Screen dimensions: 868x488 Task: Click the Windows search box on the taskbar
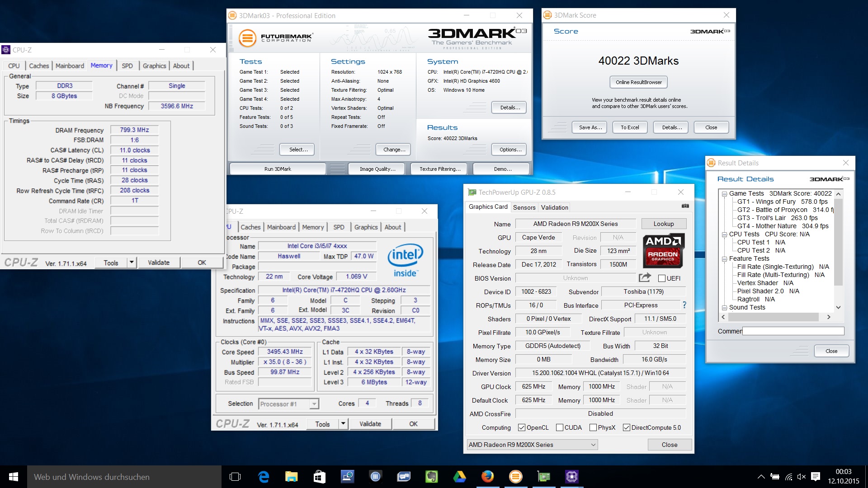click(x=124, y=477)
